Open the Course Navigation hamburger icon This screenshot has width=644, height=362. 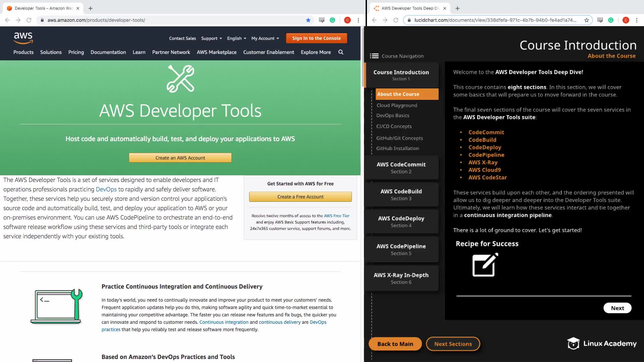(374, 56)
